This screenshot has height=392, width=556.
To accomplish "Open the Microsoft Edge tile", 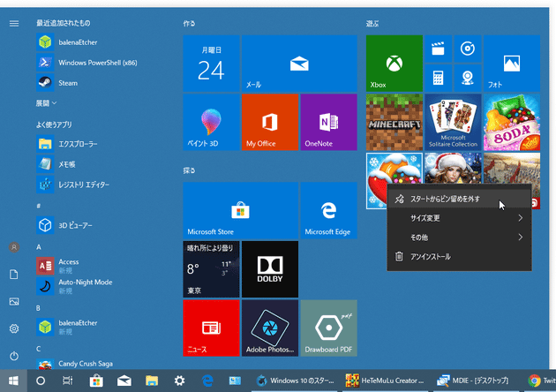I will coord(328,210).
